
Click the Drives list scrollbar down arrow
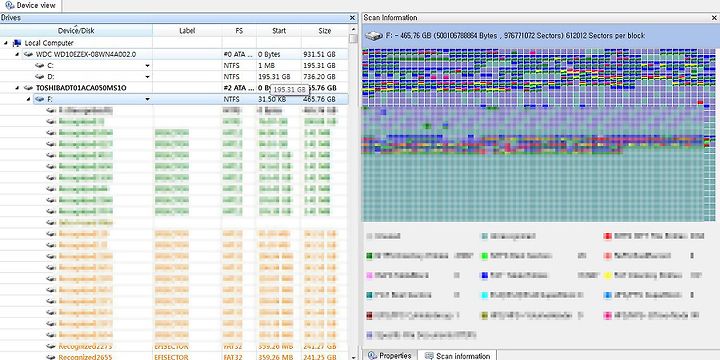(x=353, y=356)
